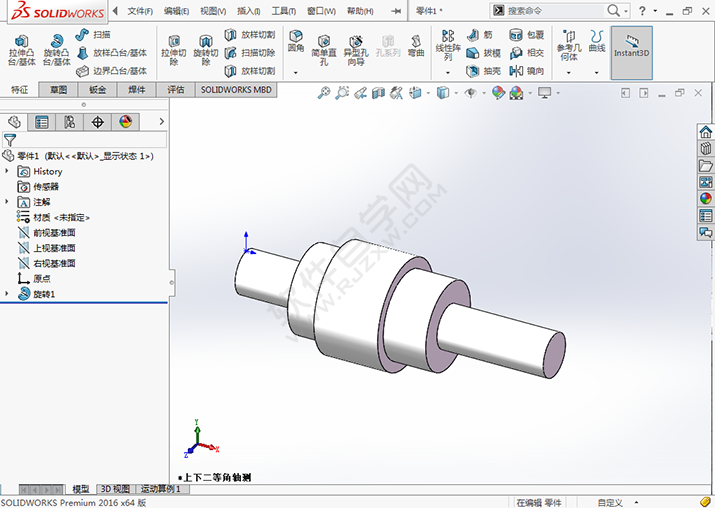
Task: Open Reference Geometry (参考几何体) tool
Action: (x=569, y=45)
